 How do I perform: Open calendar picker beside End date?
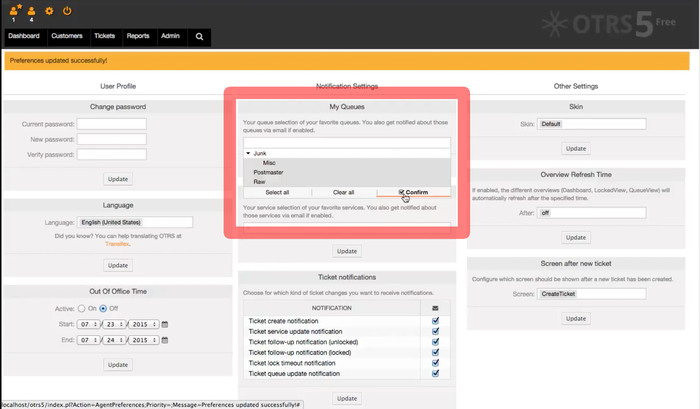pos(165,340)
